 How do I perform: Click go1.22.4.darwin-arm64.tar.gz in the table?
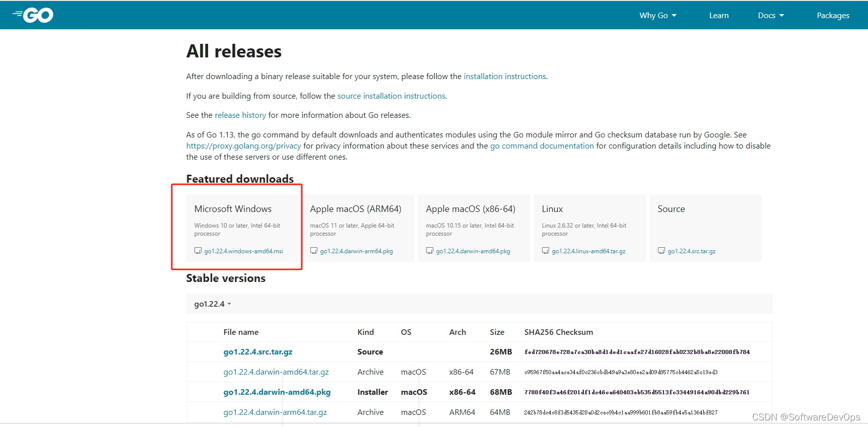275,412
